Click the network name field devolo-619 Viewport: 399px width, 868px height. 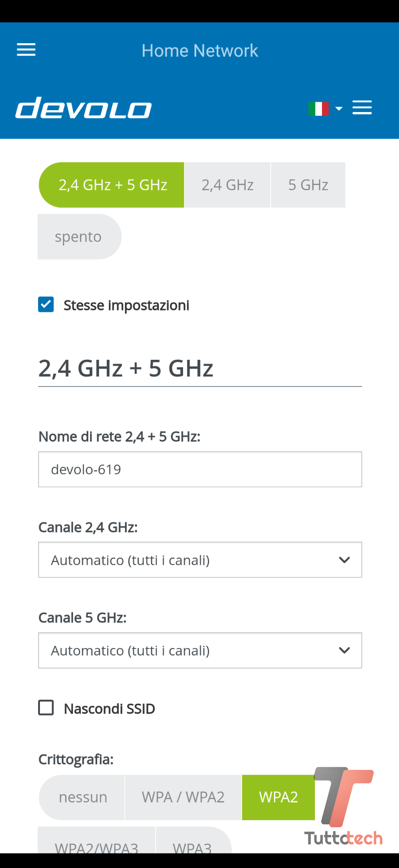click(x=200, y=470)
